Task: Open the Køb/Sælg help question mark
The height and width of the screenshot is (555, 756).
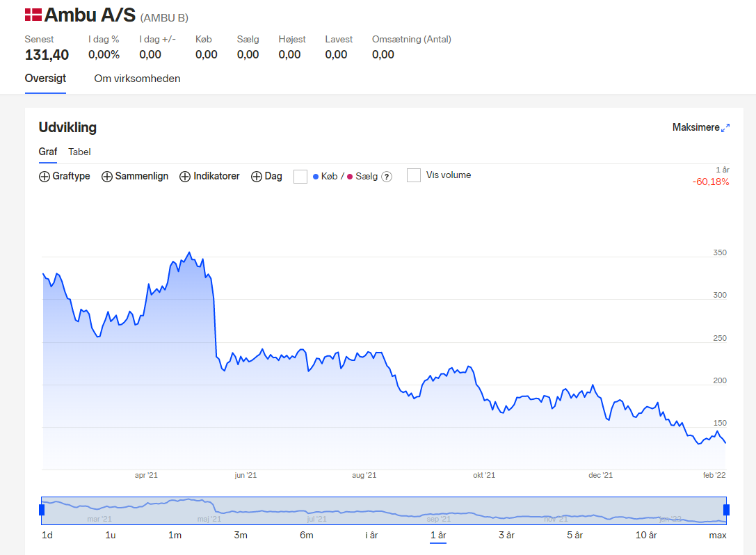Action: click(x=387, y=177)
